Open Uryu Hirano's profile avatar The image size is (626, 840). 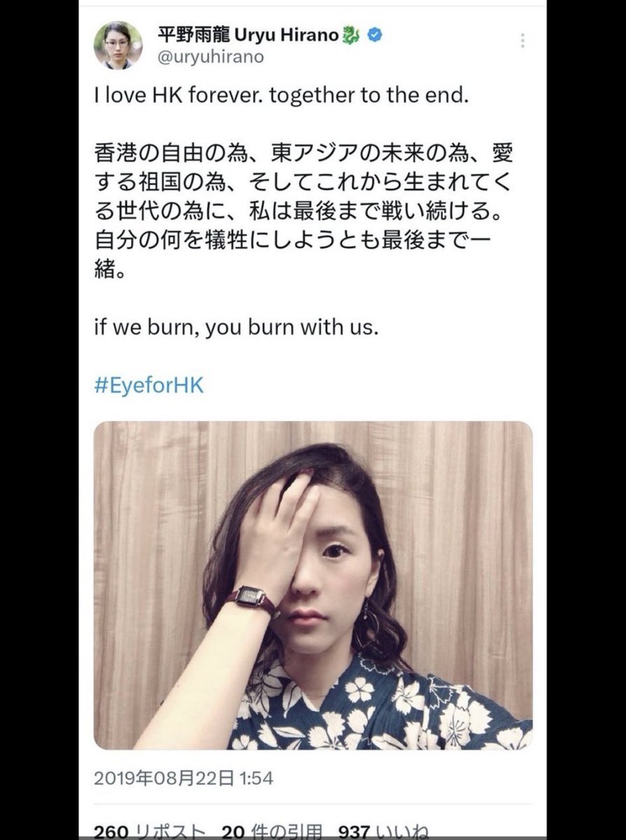click(x=118, y=45)
